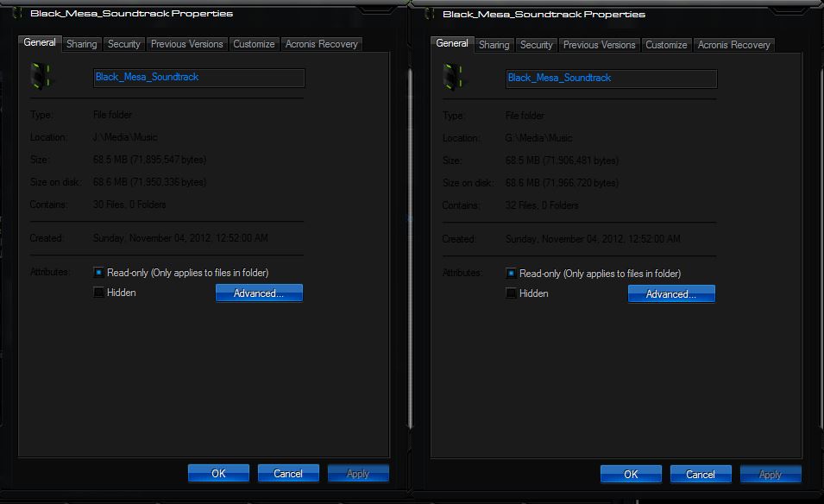Open Acronis Recovery tab in G: drive window
This screenshot has height=504, width=824.
[734, 45]
